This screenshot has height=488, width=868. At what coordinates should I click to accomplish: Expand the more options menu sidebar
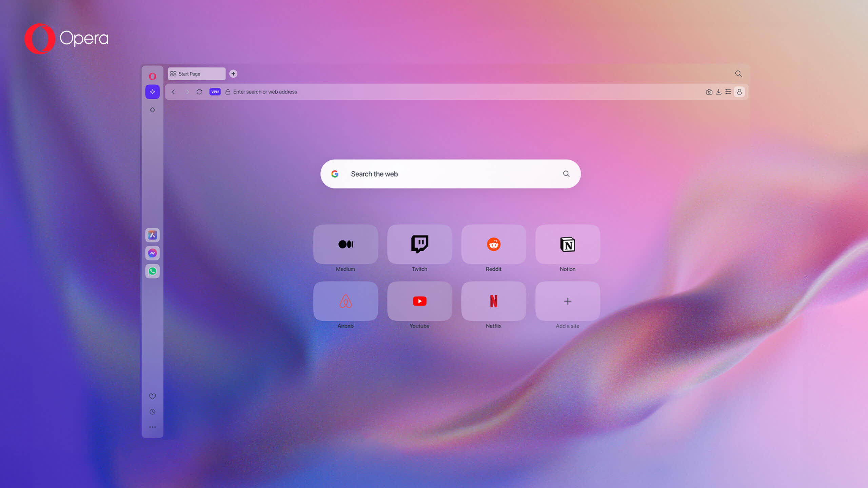tap(152, 427)
